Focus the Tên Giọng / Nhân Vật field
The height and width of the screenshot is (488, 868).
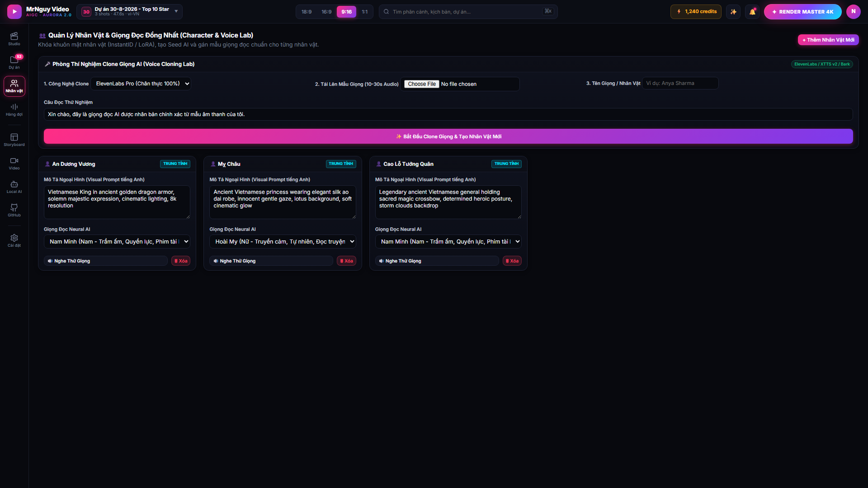coord(680,83)
